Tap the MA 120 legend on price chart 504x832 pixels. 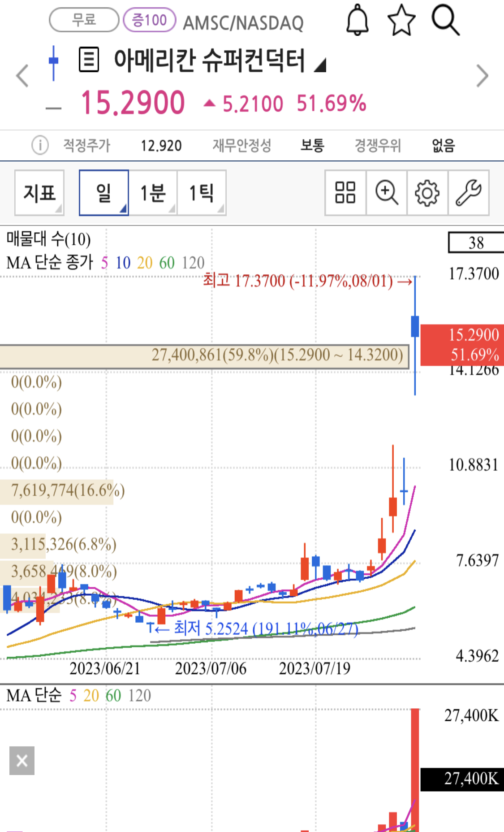[193, 263]
